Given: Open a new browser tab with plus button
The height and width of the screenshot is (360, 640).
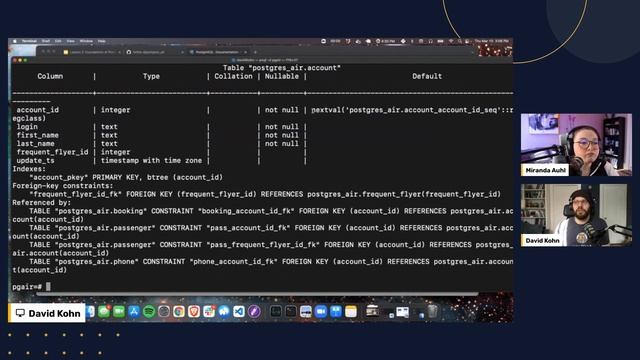Looking at the screenshot, I should [255, 52].
